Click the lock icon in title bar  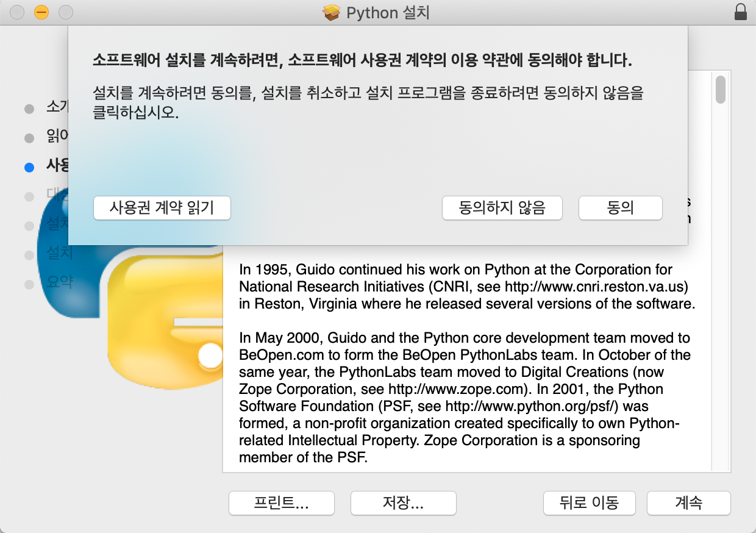[x=741, y=12]
